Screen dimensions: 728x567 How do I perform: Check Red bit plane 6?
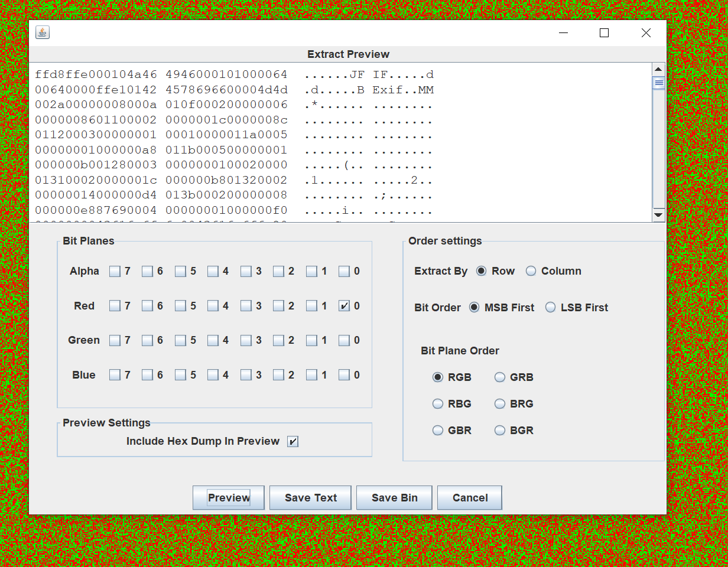pos(148,306)
